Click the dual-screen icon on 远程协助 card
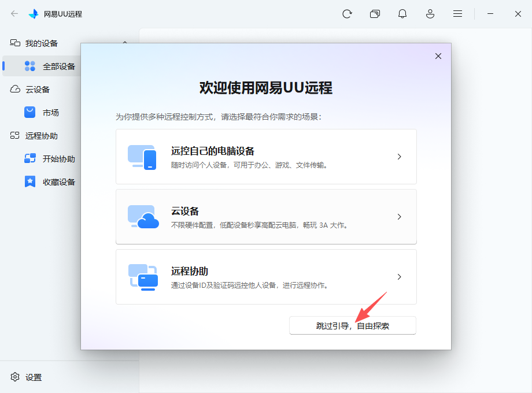 click(143, 277)
